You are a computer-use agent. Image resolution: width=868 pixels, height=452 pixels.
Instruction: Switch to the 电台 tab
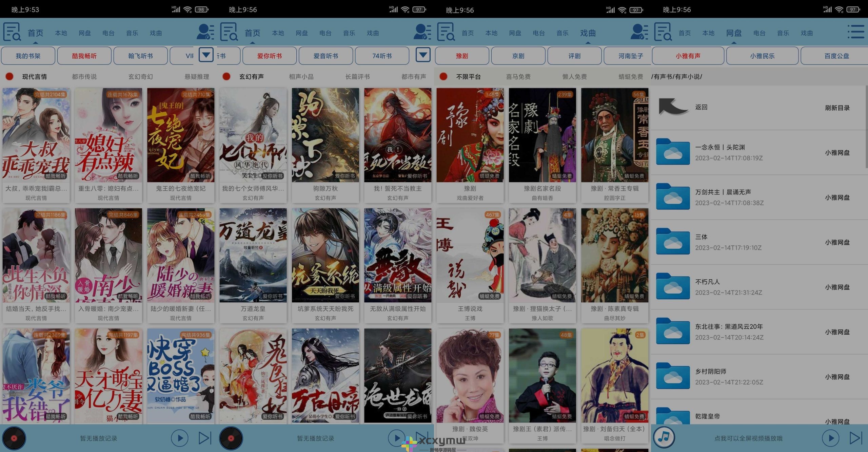[x=108, y=33]
